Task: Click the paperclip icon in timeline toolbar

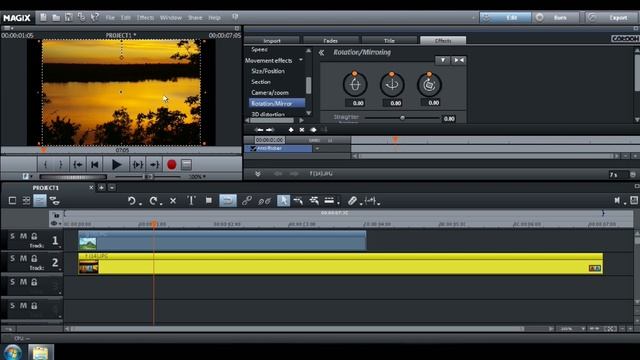Action: pyautogui.click(x=352, y=200)
